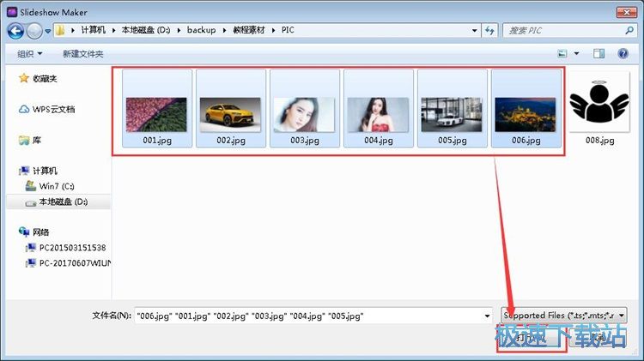Click the 网络 network icon
This screenshot has width=644, height=361.
pyautogui.click(x=24, y=232)
